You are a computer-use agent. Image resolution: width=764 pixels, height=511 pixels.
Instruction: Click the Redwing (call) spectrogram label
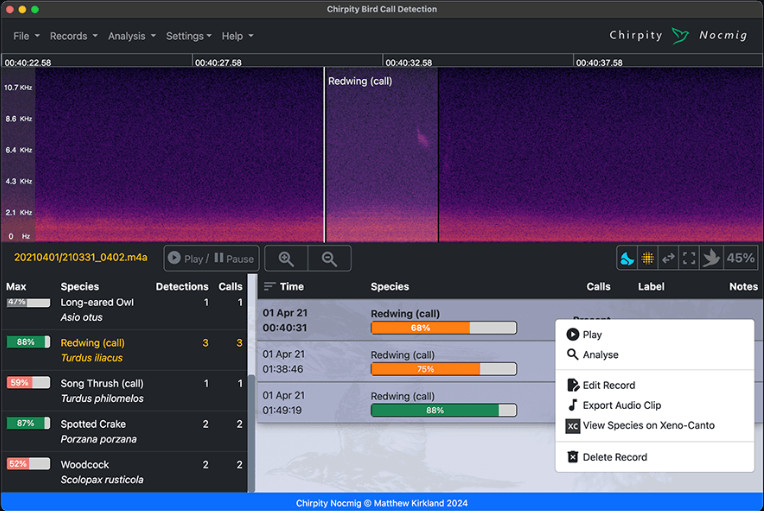(x=360, y=81)
